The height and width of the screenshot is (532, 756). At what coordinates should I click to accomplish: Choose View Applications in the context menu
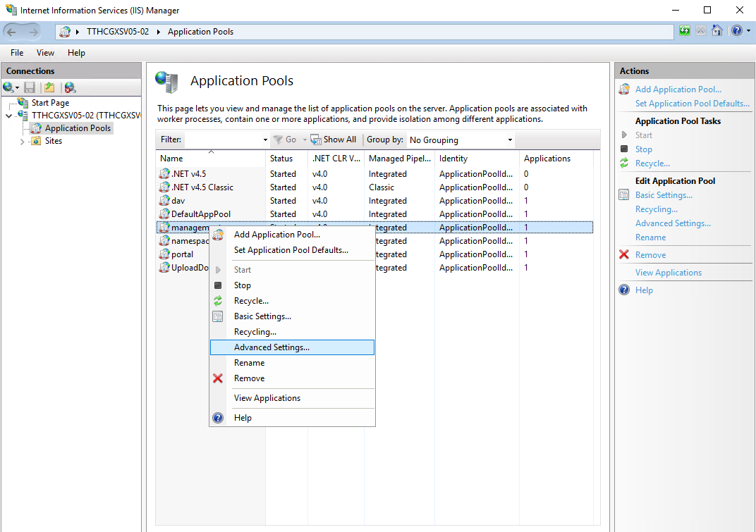[x=292, y=398]
